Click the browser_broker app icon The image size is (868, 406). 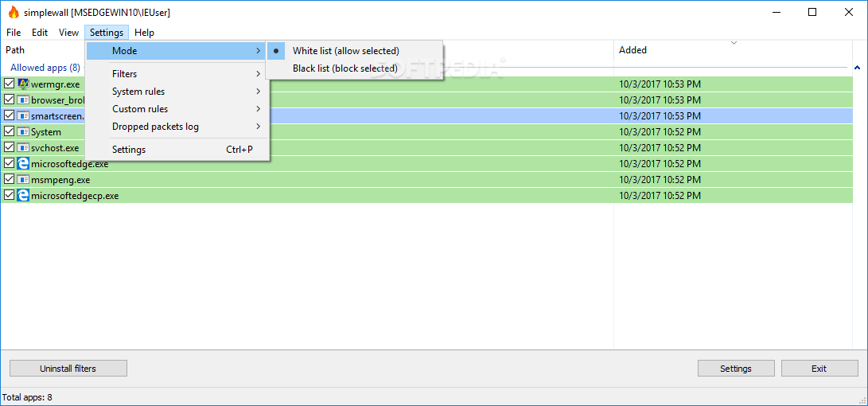23,100
